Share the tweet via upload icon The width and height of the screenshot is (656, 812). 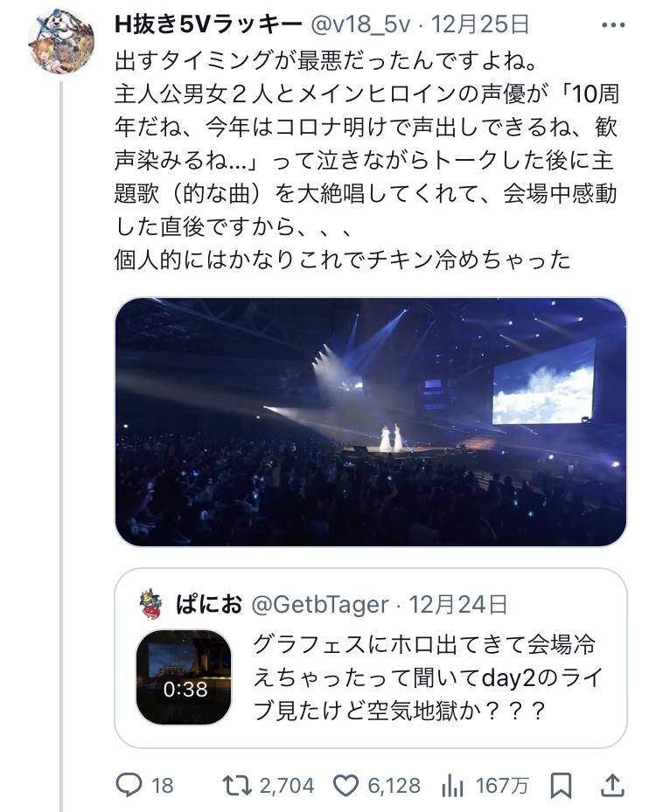612,786
